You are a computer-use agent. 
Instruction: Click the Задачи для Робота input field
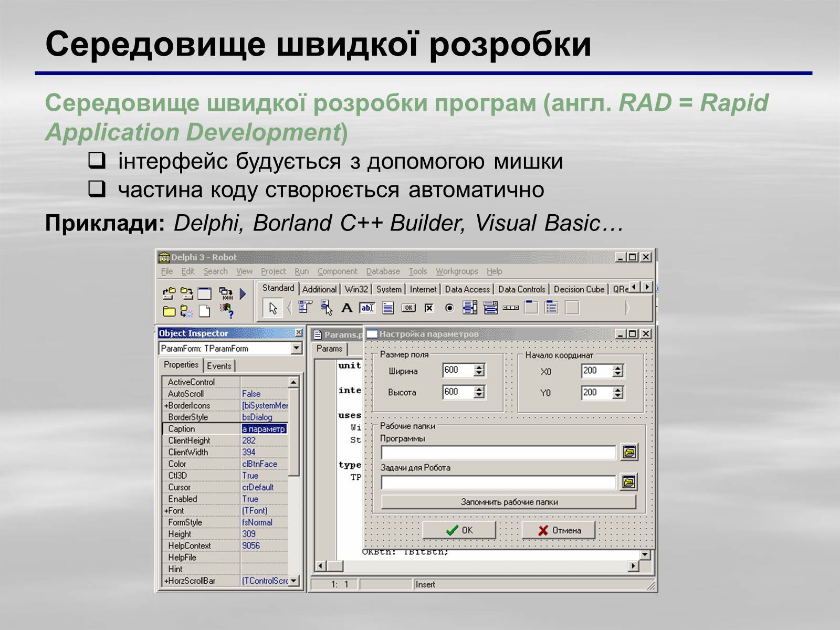tap(498, 482)
